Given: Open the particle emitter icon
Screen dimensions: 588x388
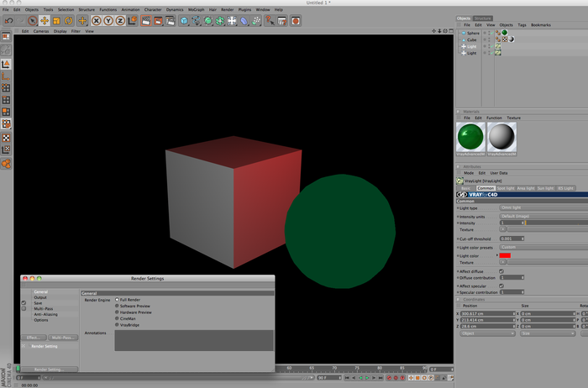Looking at the screenshot, I should 256,21.
